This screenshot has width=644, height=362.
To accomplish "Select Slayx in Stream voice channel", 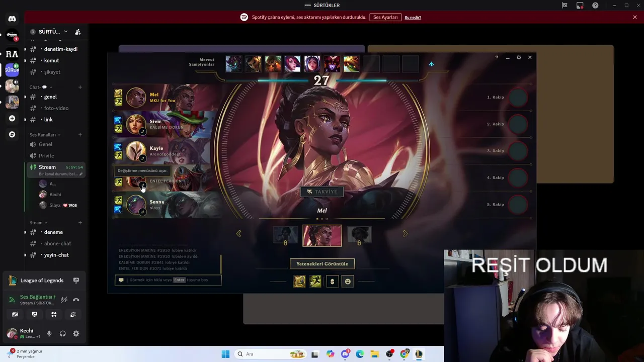I will [59, 205].
